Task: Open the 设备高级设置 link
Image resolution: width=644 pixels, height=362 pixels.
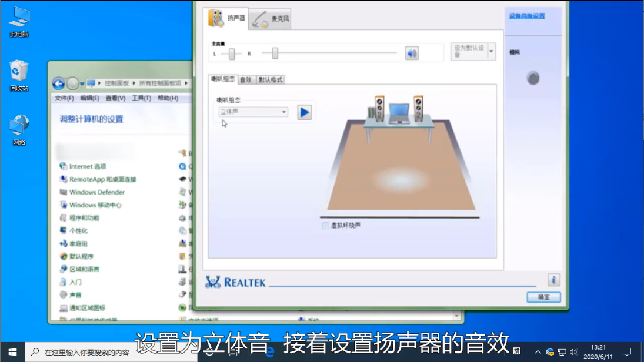Action: tap(526, 16)
